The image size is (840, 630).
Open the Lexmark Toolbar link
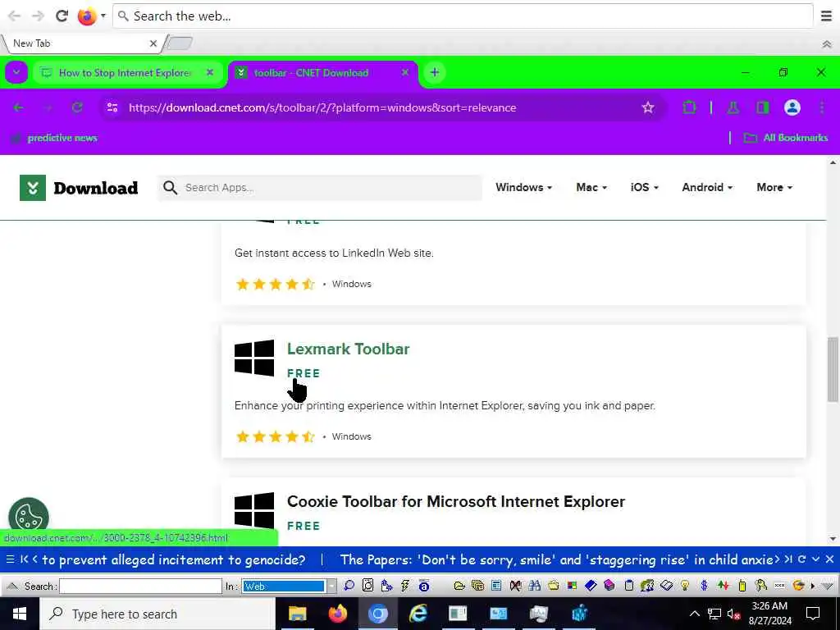tap(348, 349)
